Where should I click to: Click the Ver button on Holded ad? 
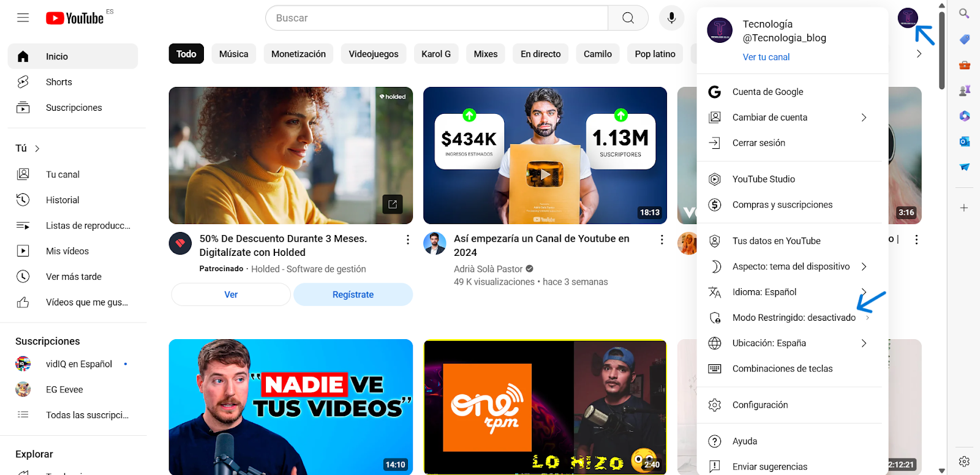click(231, 294)
